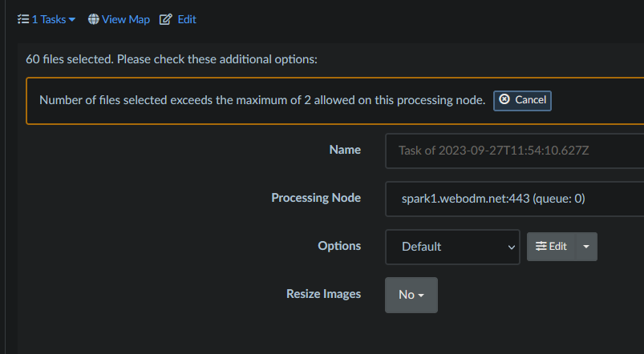Click the file limit warning message
Image resolution: width=644 pixels, height=354 pixels.
pyautogui.click(x=262, y=100)
